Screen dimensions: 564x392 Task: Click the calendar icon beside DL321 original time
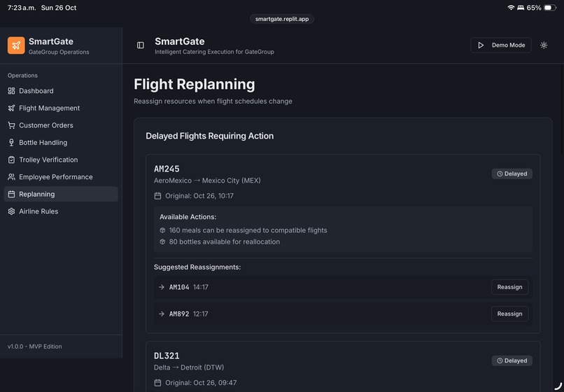point(157,383)
